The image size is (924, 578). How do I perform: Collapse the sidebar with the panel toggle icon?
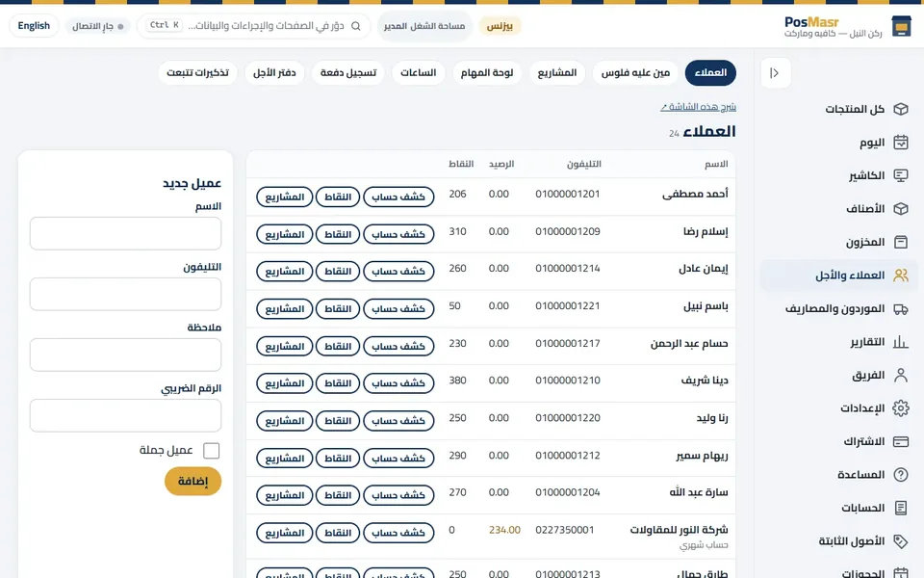(x=775, y=73)
